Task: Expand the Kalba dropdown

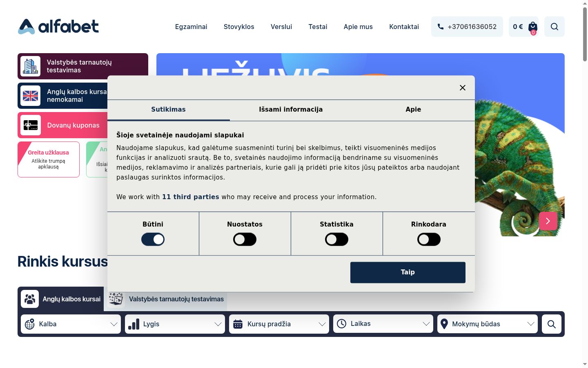Action: 71,324
